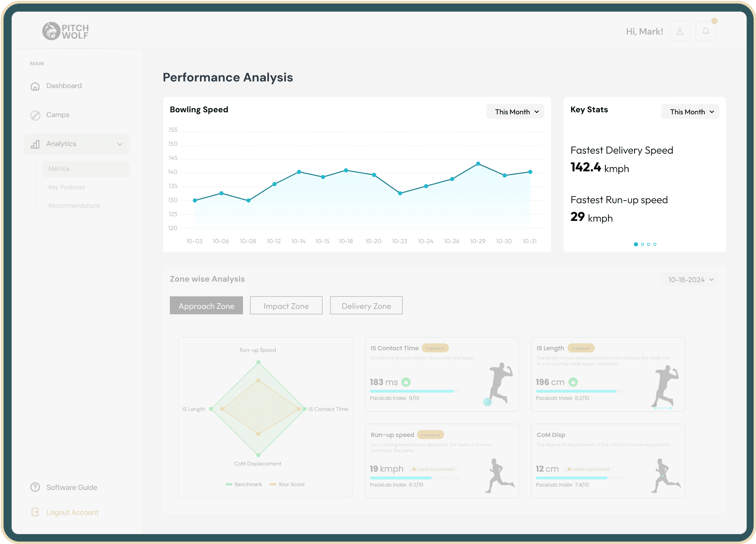Click radar chart CoM Displacement label
The width and height of the screenshot is (756, 544).
coord(258,464)
